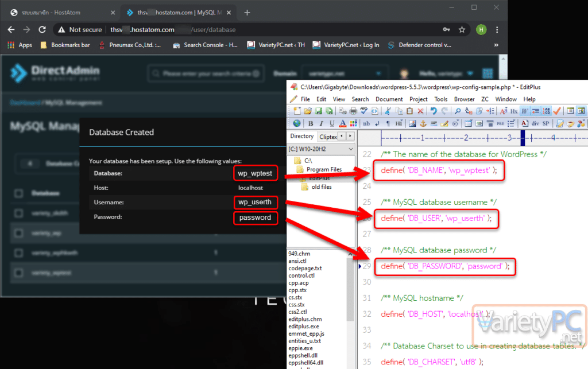Open the font size dropdown icon

pos(503,111)
